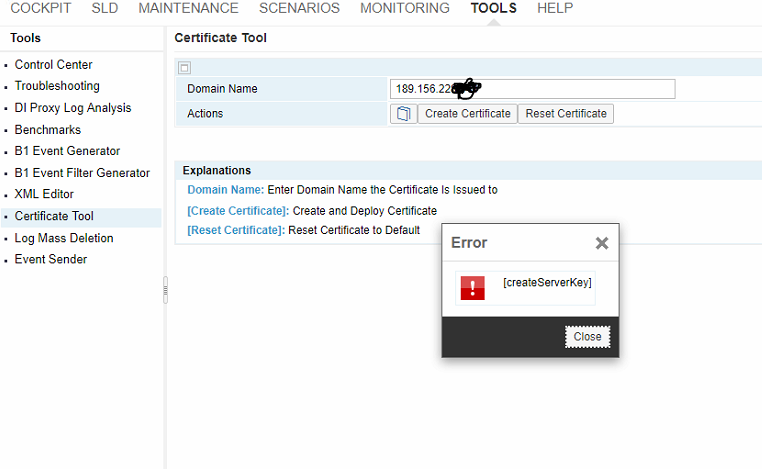Screen dimensions: 762x469
Task: Open the COCKPIT menu tab
Action: tap(41, 8)
